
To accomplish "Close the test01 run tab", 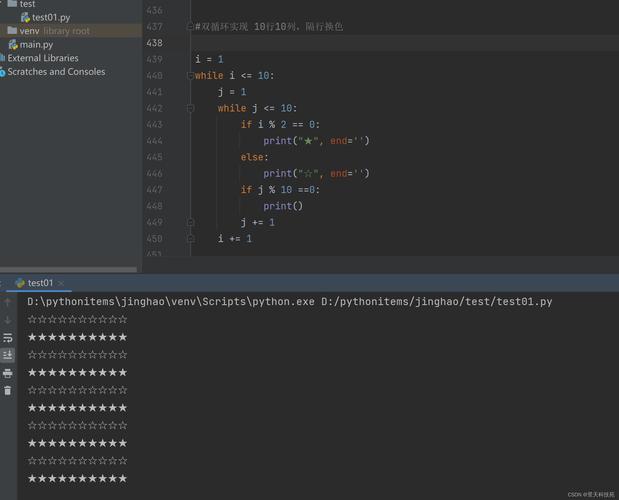I will coord(61,283).
